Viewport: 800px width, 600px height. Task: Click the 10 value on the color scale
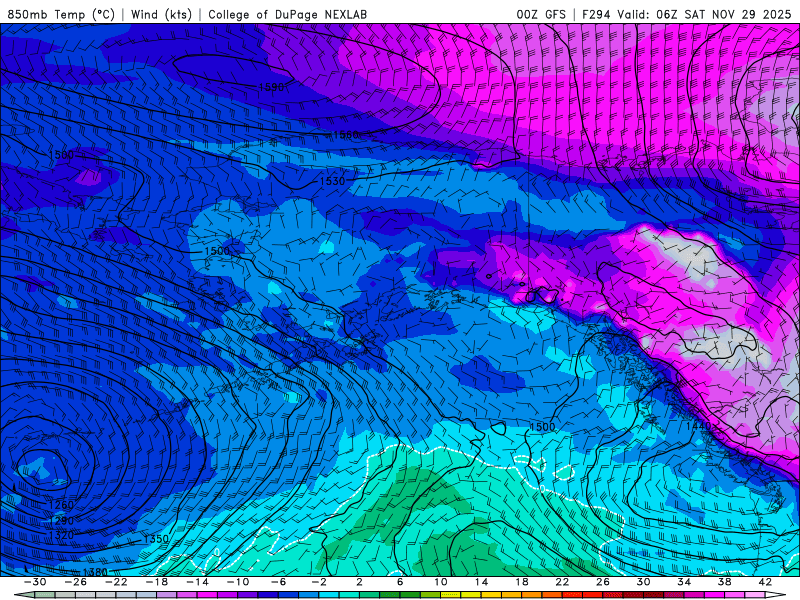441,582
